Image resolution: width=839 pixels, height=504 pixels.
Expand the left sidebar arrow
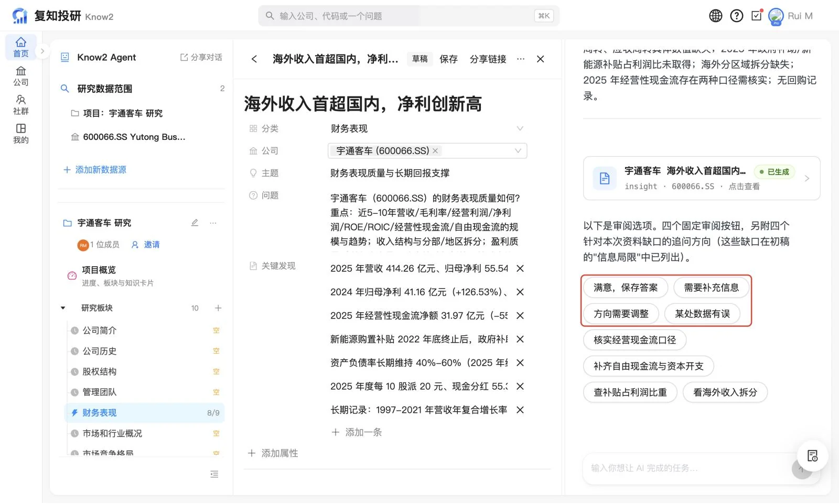[43, 51]
